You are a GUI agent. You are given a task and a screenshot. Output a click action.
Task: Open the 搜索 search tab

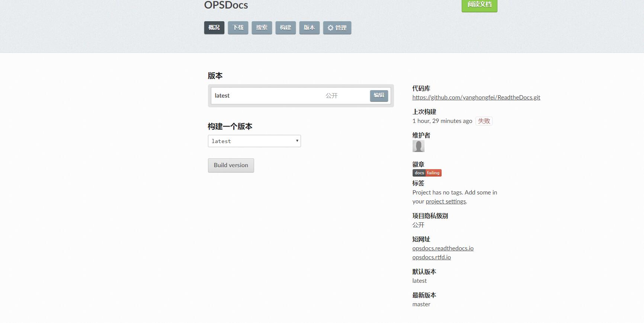(262, 28)
